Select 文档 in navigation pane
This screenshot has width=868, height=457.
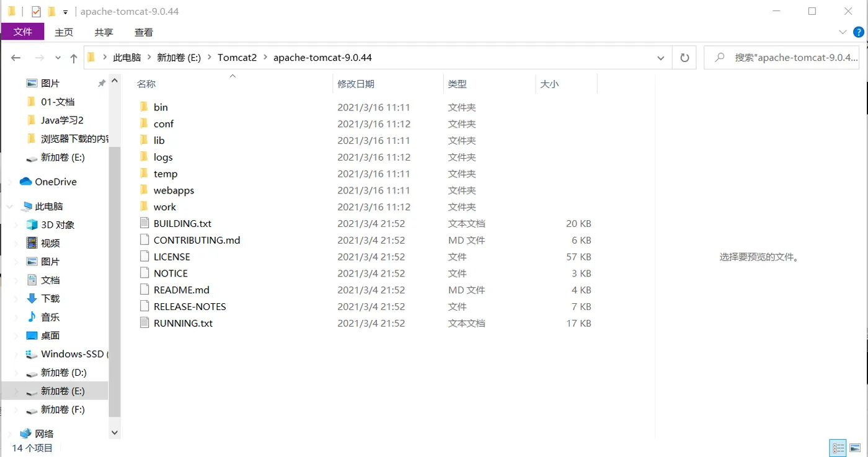point(50,280)
